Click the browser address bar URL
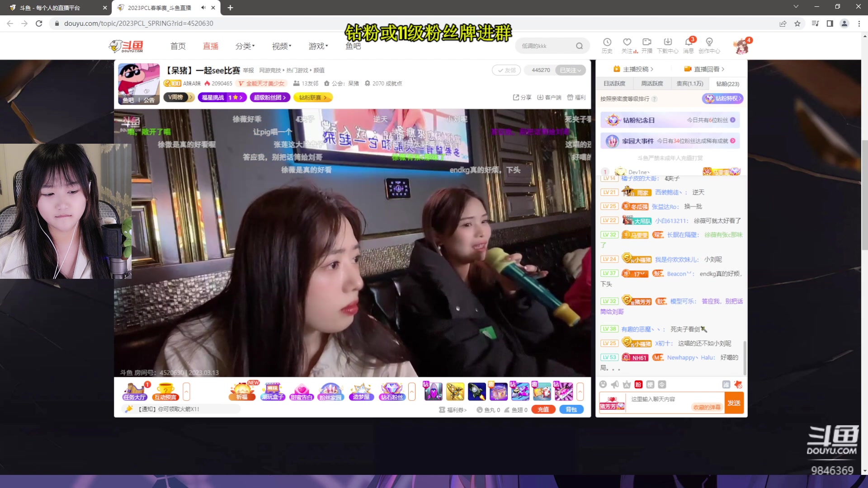868x488 pixels. click(x=139, y=23)
